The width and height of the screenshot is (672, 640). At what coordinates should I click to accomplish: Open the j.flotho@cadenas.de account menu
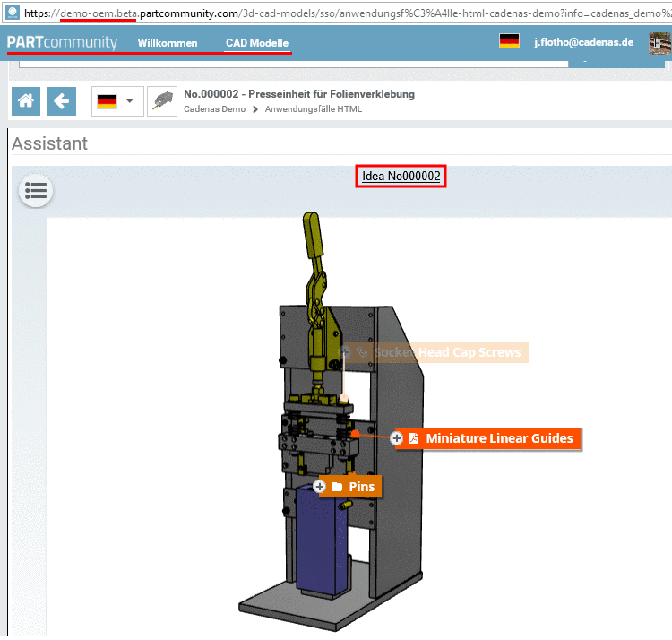tap(583, 42)
